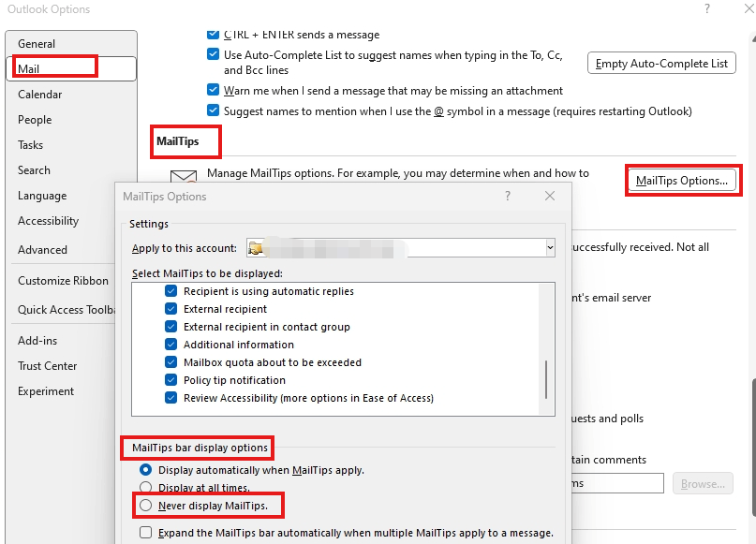
Task: Open the Calendar options category
Action: coord(40,95)
